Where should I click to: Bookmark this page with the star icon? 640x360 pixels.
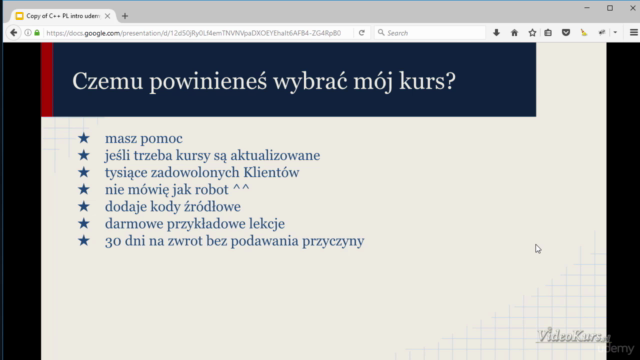tap(532, 33)
